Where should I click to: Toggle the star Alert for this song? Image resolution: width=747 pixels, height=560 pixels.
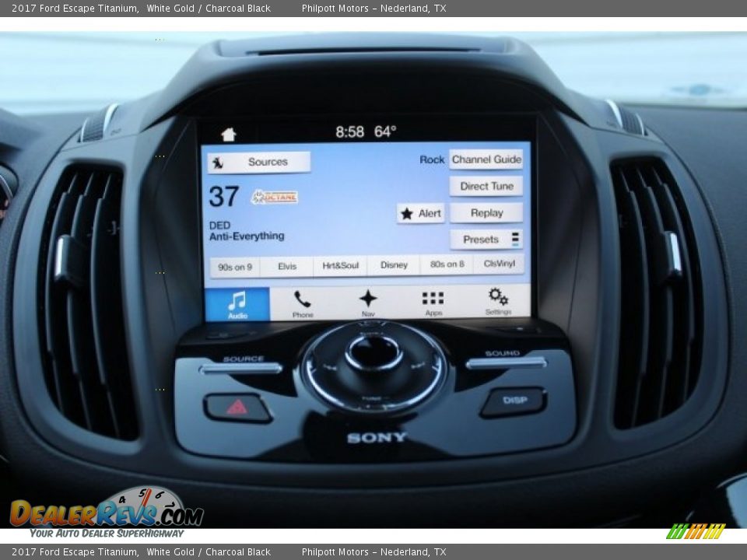(421, 213)
